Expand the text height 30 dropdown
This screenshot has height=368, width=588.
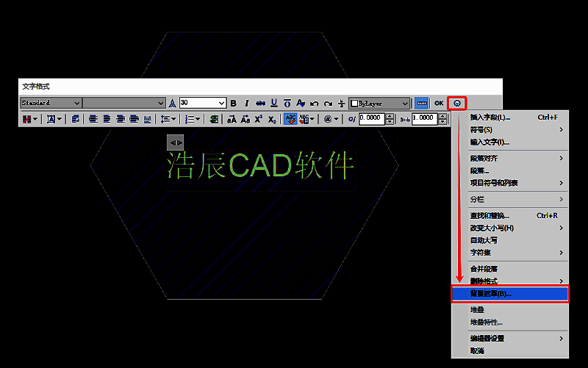click(x=221, y=104)
